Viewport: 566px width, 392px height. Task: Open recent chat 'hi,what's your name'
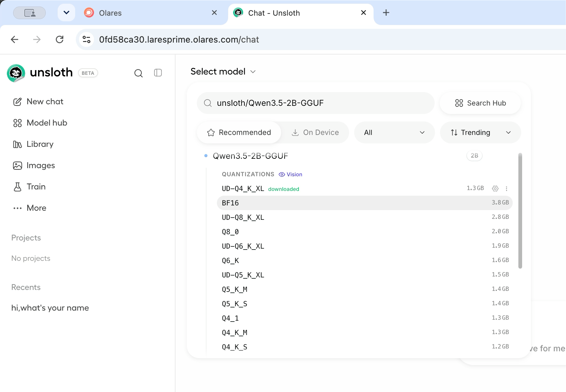(x=50, y=308)
